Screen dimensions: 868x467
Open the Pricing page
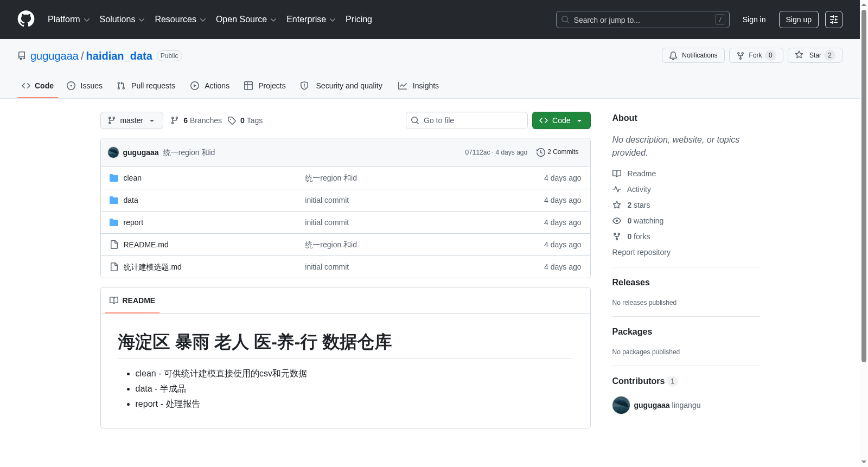(359, 20)
